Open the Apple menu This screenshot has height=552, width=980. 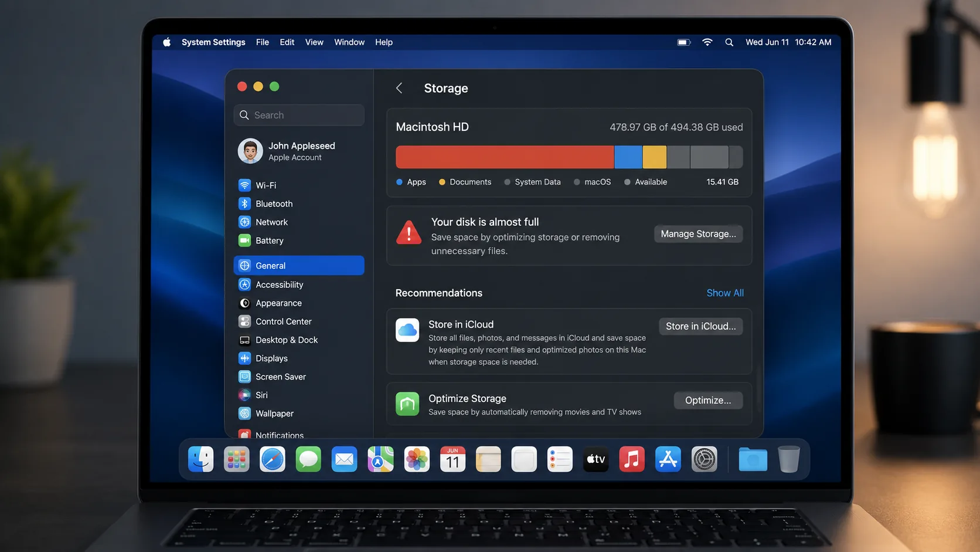(166, 42)
